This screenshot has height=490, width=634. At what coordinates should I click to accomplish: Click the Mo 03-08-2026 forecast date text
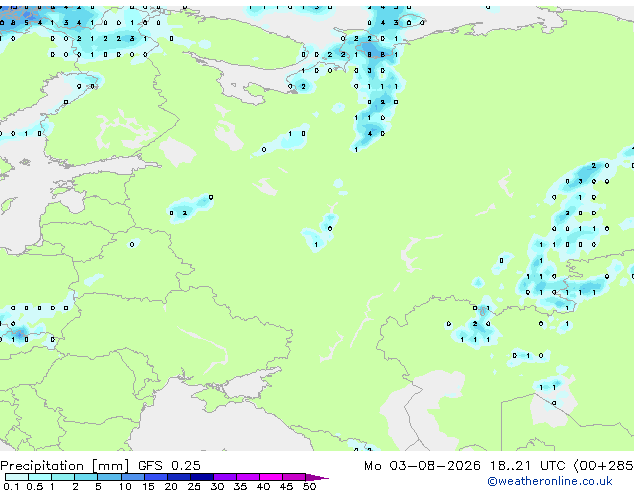pyautogui.click(x=422, y=466)
